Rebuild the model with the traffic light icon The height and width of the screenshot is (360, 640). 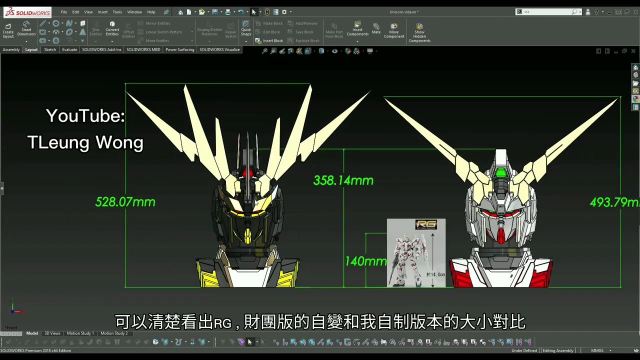click(x=267, y=12)
